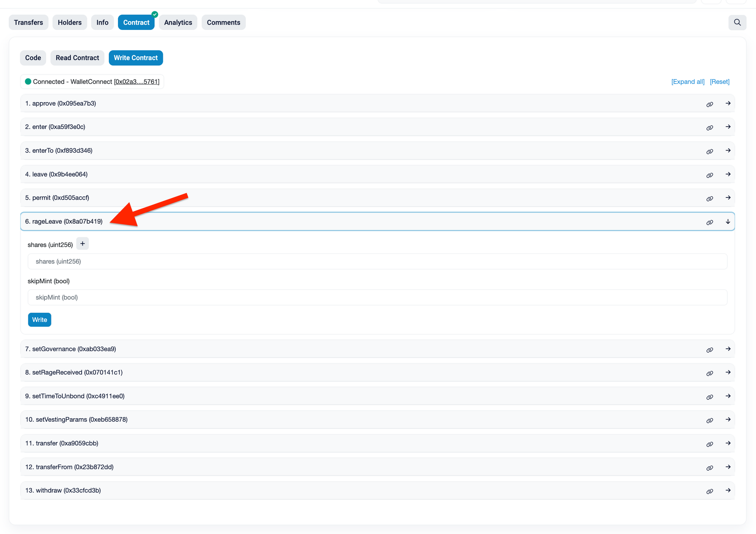This screenshot has height=534, width=756.
Task: Copy permalink icon for setRageReceived function
Action: click(x=710, y=373)
